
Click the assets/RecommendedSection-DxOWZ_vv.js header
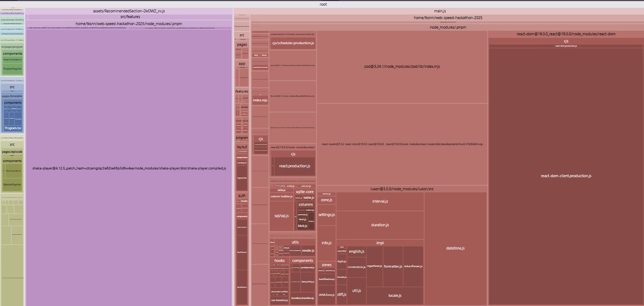pyautogui.click(x=129, y=11)
